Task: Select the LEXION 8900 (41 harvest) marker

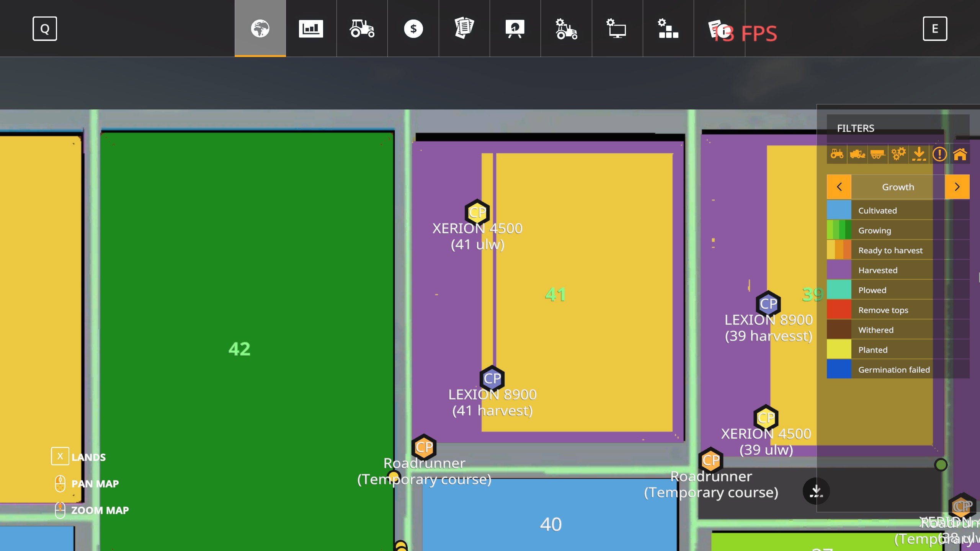Action: (x=492, y=378)
